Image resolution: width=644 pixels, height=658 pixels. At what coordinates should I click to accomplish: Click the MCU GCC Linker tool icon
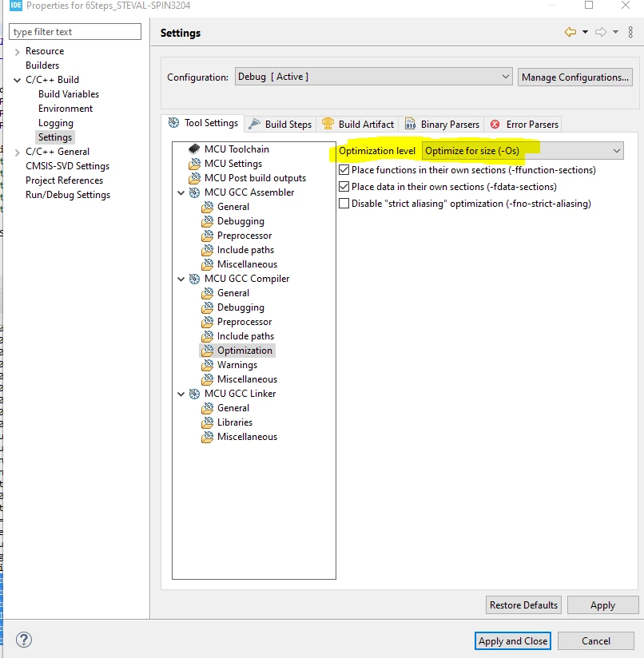[x=194, y=394]
